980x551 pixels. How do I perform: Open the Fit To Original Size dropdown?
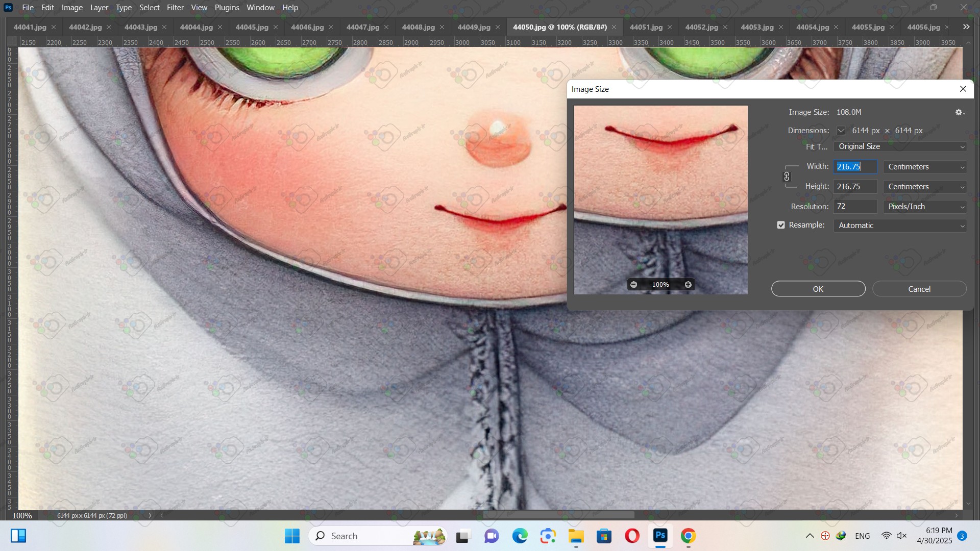click(x=900, y=146)
